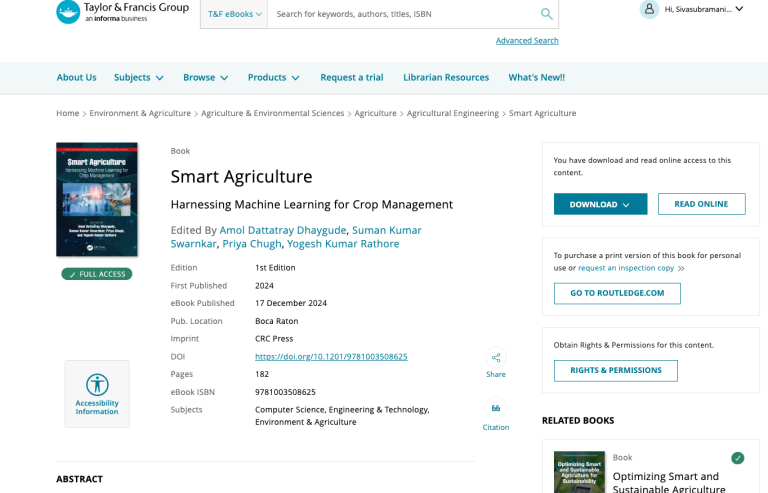Open the T&F eBooks search scope dropdown
Screen dimensions: 768x493
click(234, 14)
